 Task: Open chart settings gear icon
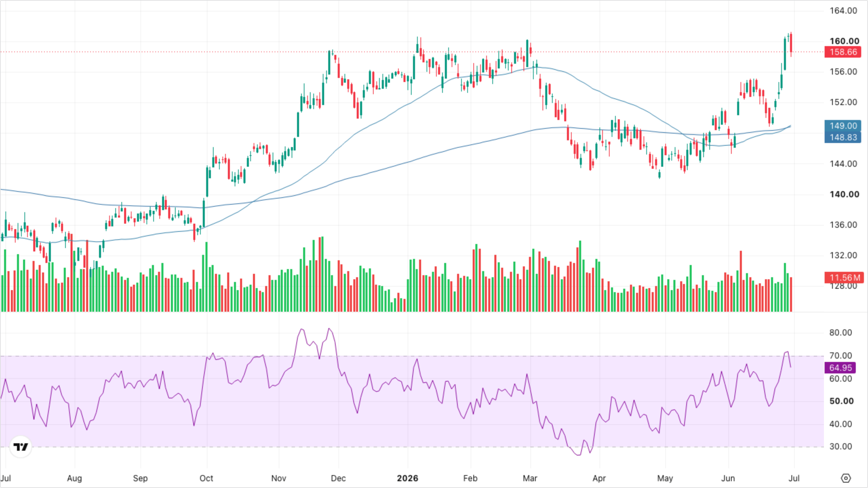[x=846, y=478]
